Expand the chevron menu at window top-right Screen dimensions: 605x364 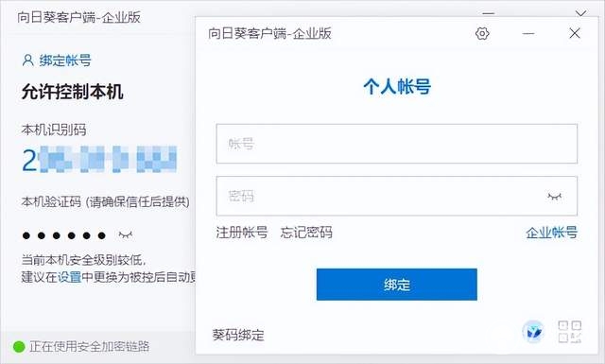581,13
